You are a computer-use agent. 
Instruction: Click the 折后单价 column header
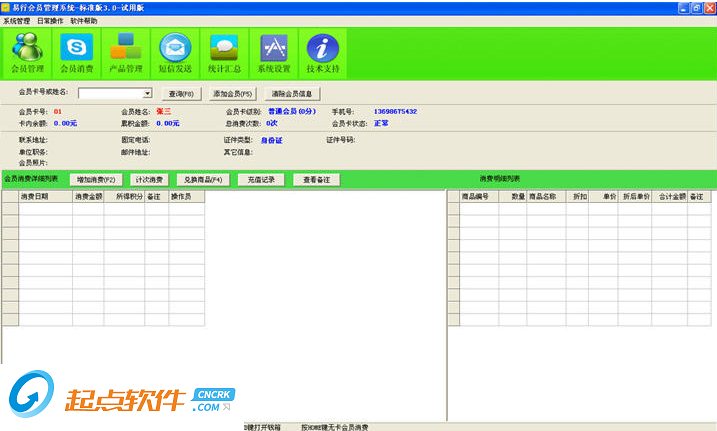635,197
